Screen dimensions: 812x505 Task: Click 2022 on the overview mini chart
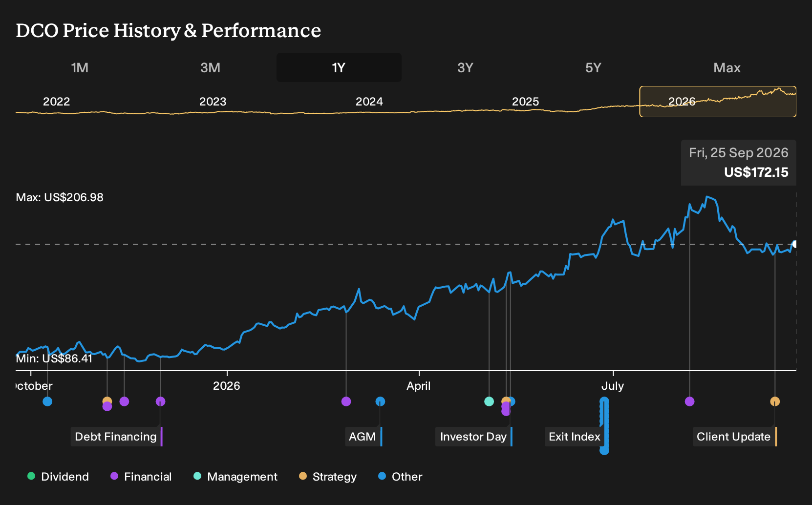click(57, 102)
